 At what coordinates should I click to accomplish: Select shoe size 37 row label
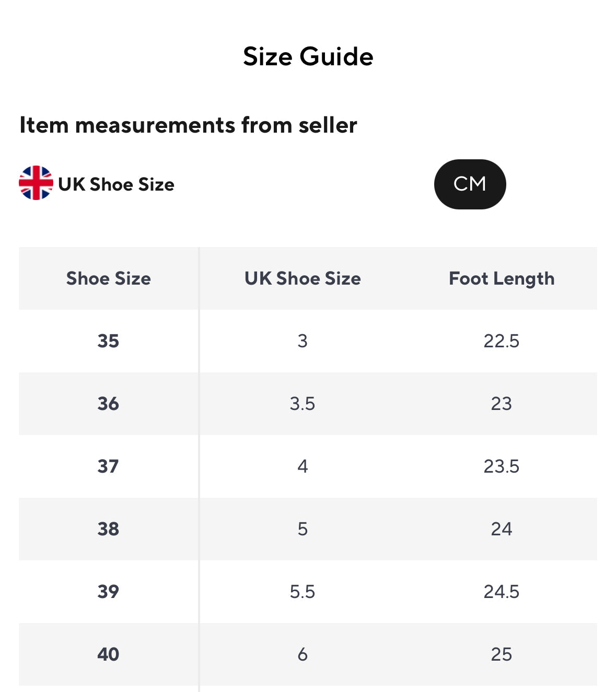coord(108,466)
